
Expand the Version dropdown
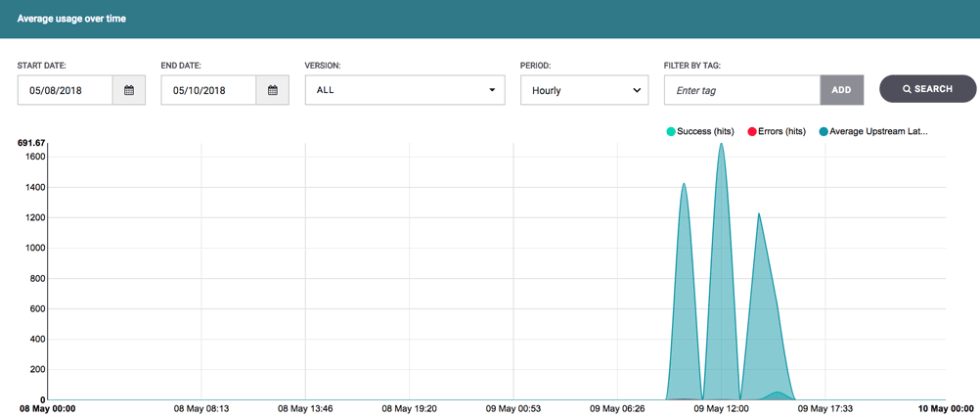tap(404, 90)
